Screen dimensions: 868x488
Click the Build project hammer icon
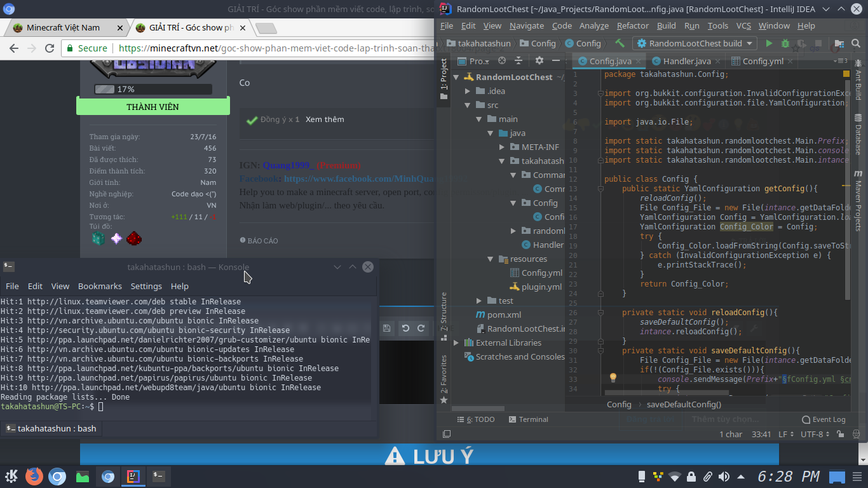[x=620, y=43]
